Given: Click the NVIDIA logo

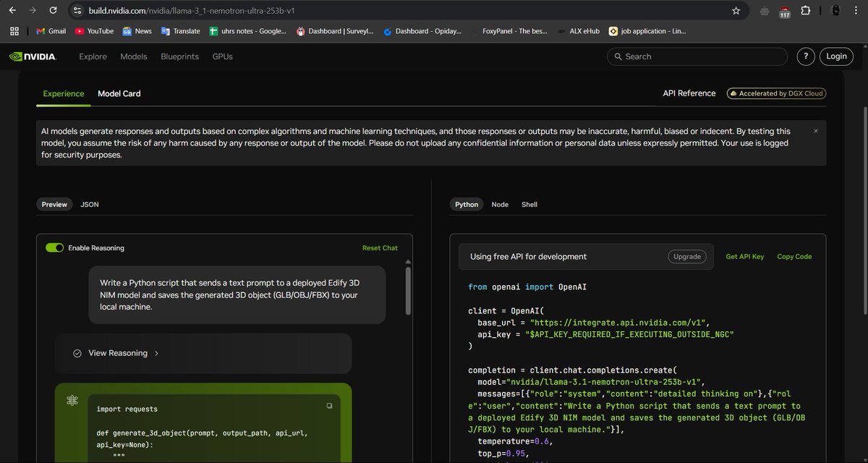Looking at the screenshot, I should (x=32, y=56).
